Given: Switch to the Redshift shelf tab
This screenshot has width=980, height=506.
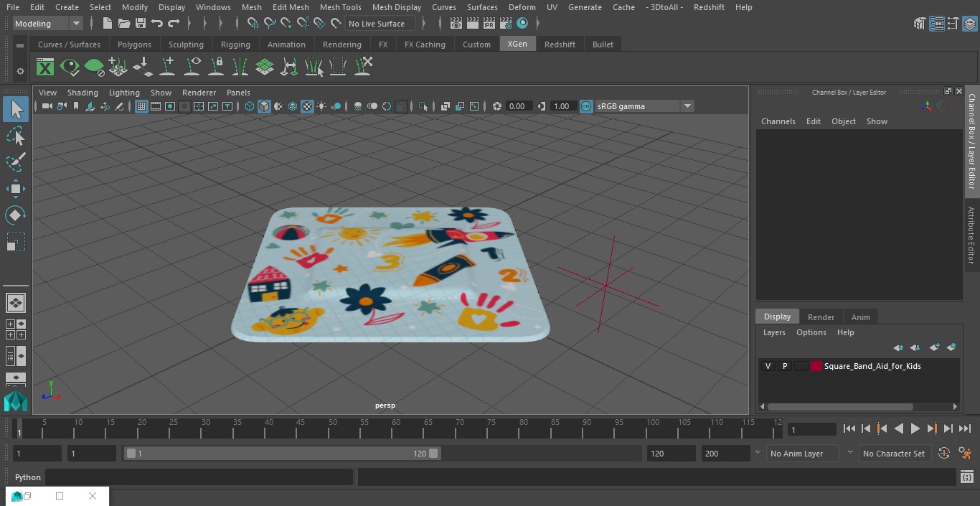Looking at the screenshot, I should click(x=560, y=44).
